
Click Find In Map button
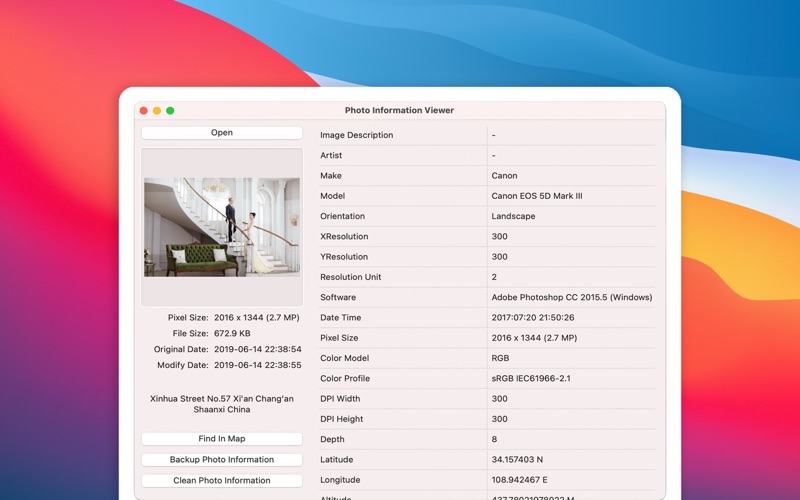(221, 439)
